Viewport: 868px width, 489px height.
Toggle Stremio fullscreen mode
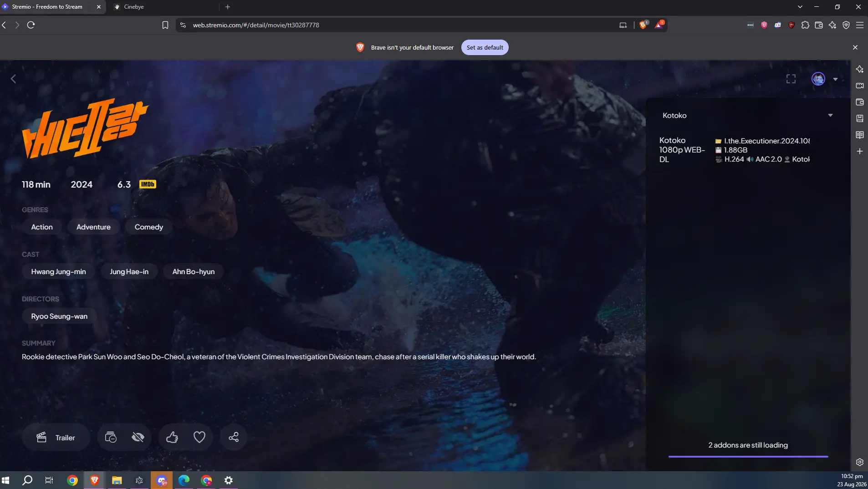tap(791, 79)
